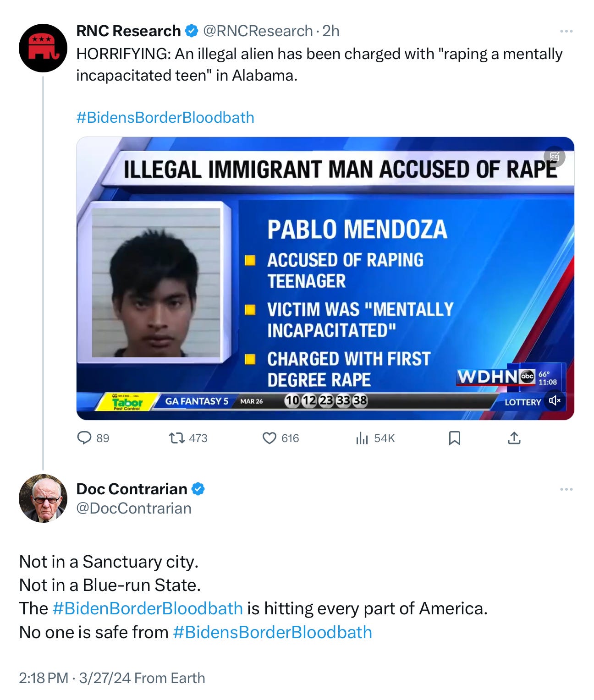594x700 pixels.
Task: Unmute the video with speaker icon
Action: point(555,401)
